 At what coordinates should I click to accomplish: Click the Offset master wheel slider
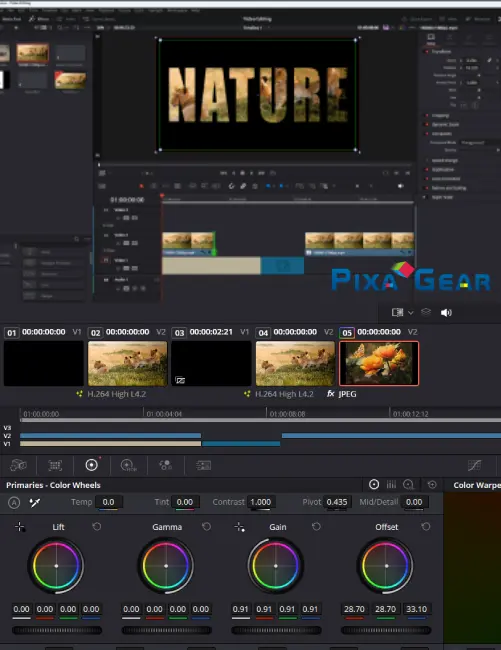386,630
